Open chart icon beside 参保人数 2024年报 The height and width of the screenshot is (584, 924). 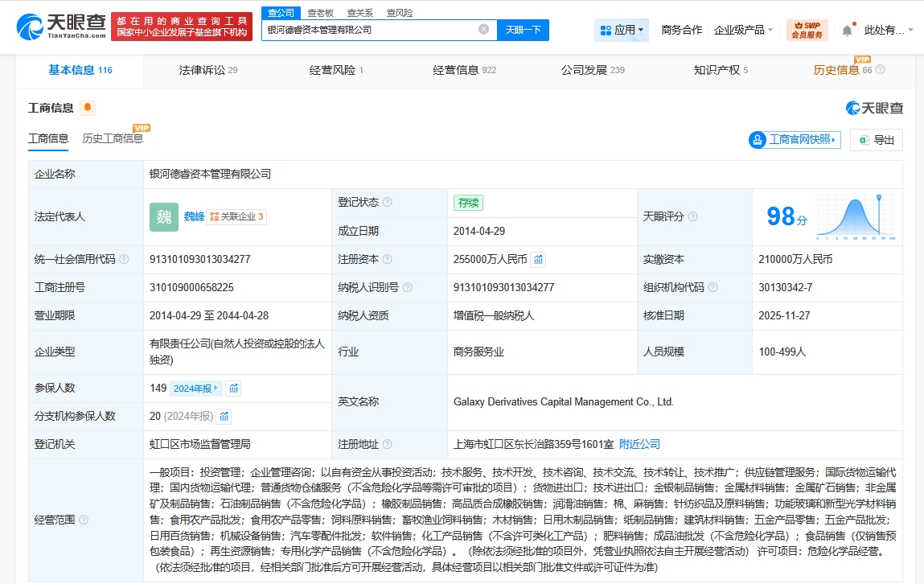(233, 388)
